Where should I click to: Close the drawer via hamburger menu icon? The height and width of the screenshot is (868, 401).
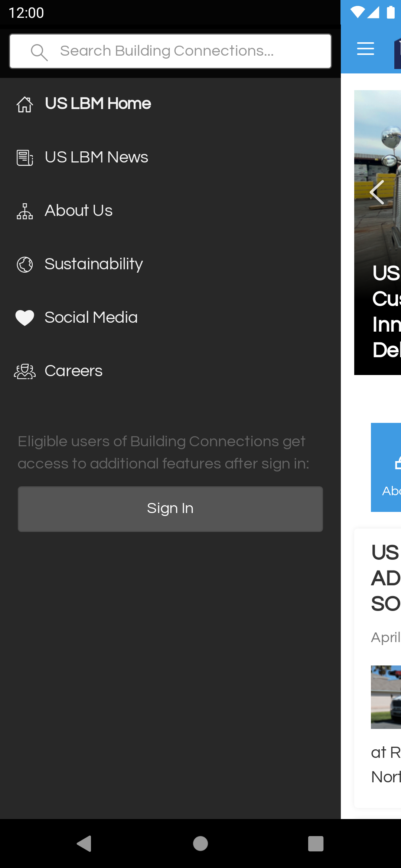(365, 49)
